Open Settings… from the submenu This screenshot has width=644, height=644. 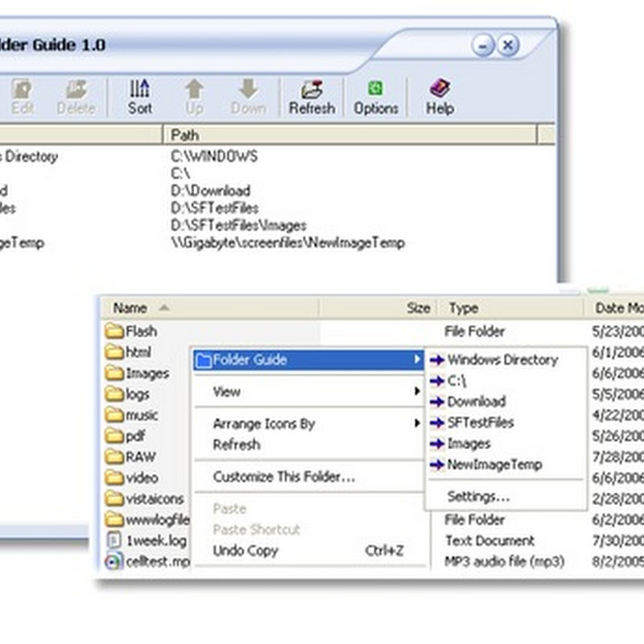click(506, 497)
